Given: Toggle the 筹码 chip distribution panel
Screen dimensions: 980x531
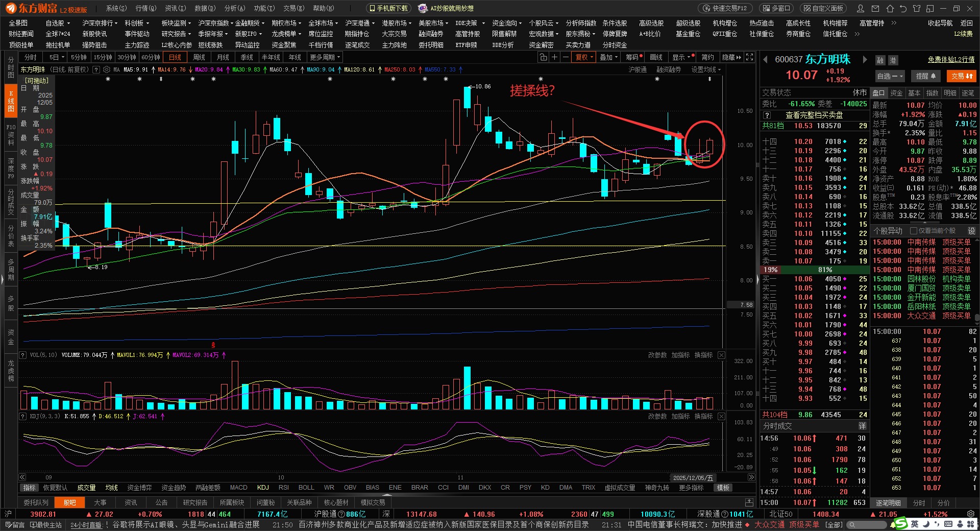Looking at the screenshot, I should [x=632, y=57].
